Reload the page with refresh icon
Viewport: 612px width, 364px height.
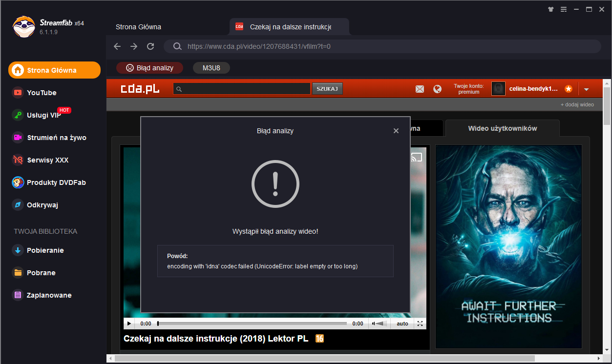tap(150, 46)
